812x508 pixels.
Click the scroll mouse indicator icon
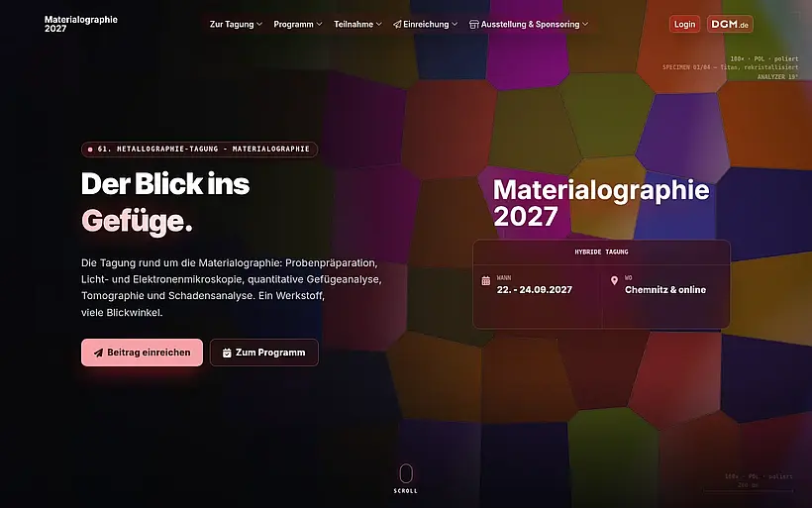[406, 473]
